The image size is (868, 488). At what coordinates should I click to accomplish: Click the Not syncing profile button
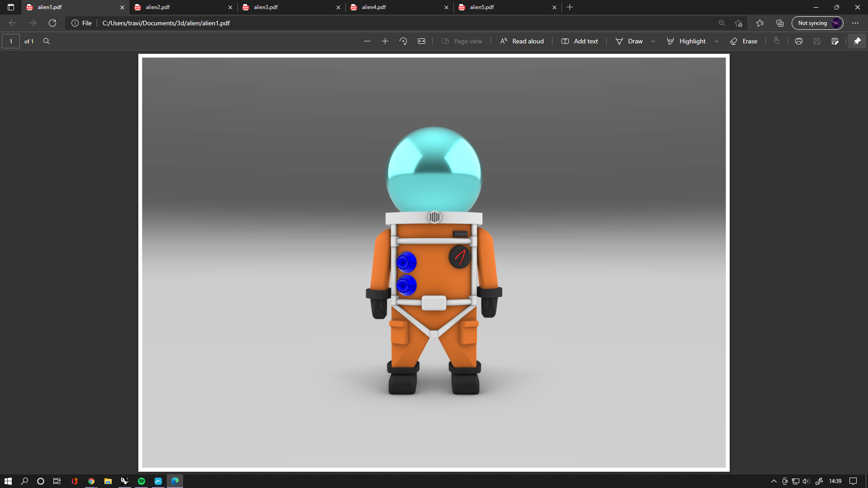click(x=817, y=23)
